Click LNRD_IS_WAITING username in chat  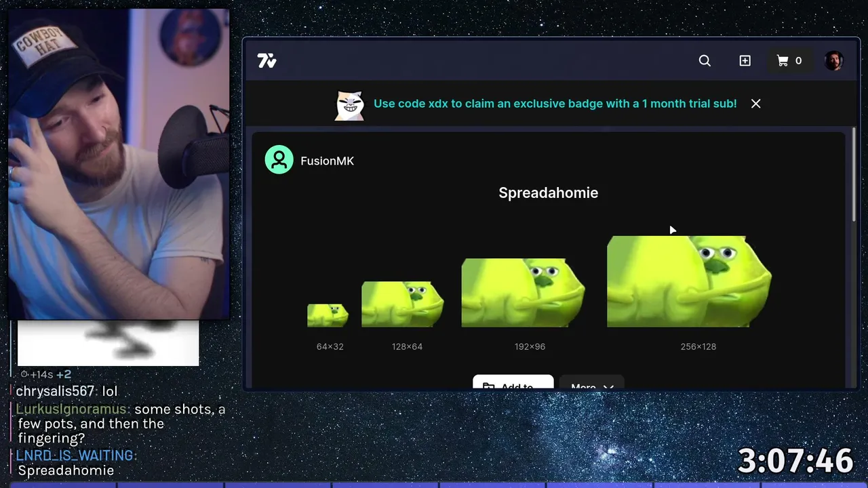pyautogui.click(x=76, y=455)
